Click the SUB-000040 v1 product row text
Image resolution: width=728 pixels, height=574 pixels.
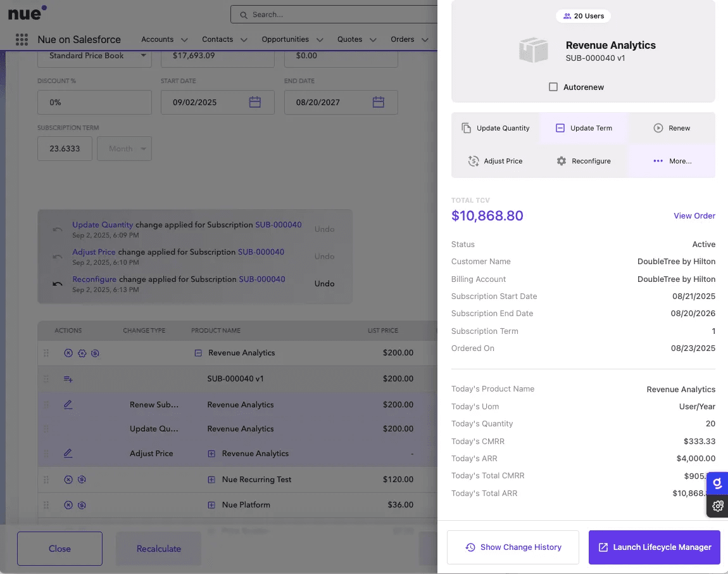[x=235, y=379]
